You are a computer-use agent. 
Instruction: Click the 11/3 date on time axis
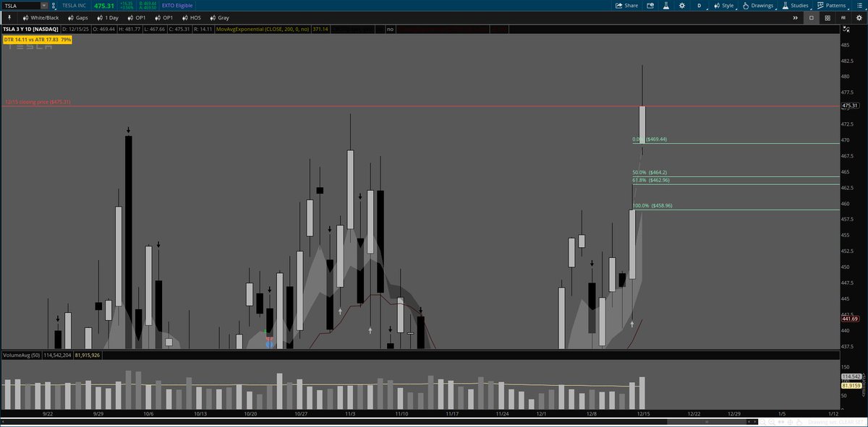tap(350, 414)
